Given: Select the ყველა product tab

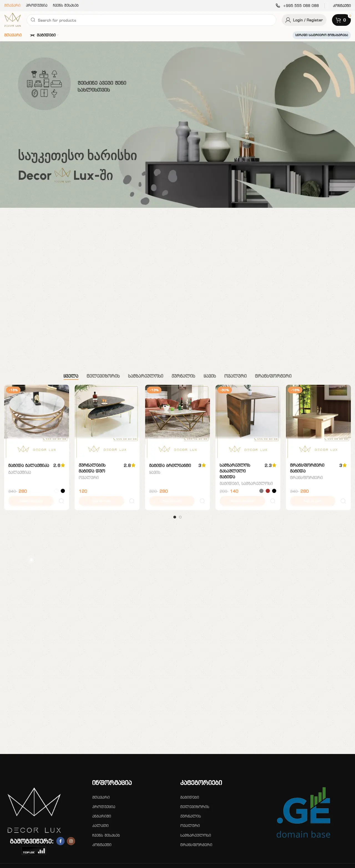Looking at the screenshot, I should click(71, 376).
